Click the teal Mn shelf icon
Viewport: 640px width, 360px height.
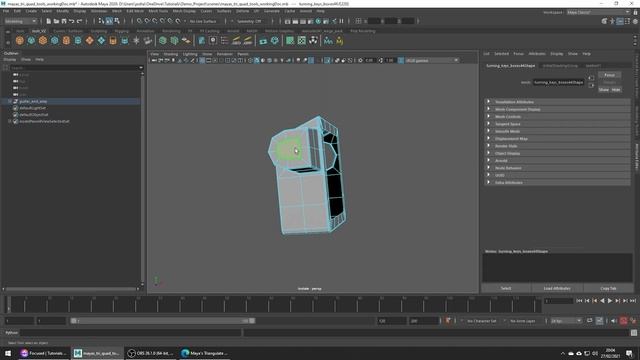[x=328, y=40]
